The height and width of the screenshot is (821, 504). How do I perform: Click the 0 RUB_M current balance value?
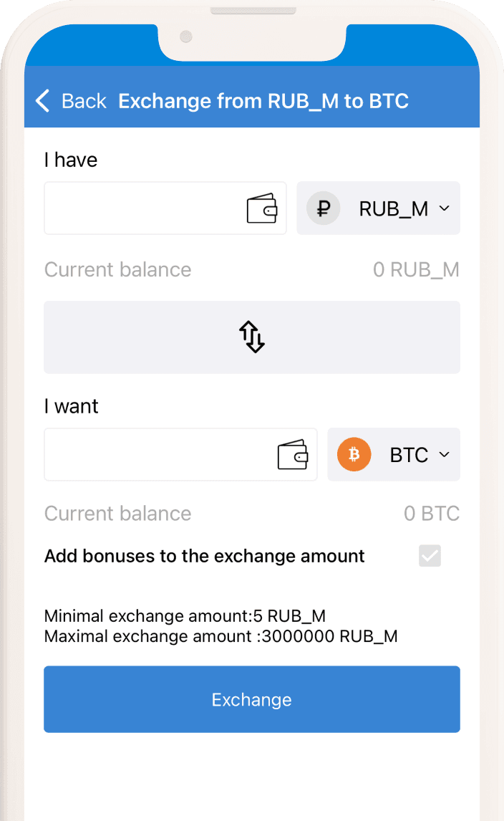point(416,270)
